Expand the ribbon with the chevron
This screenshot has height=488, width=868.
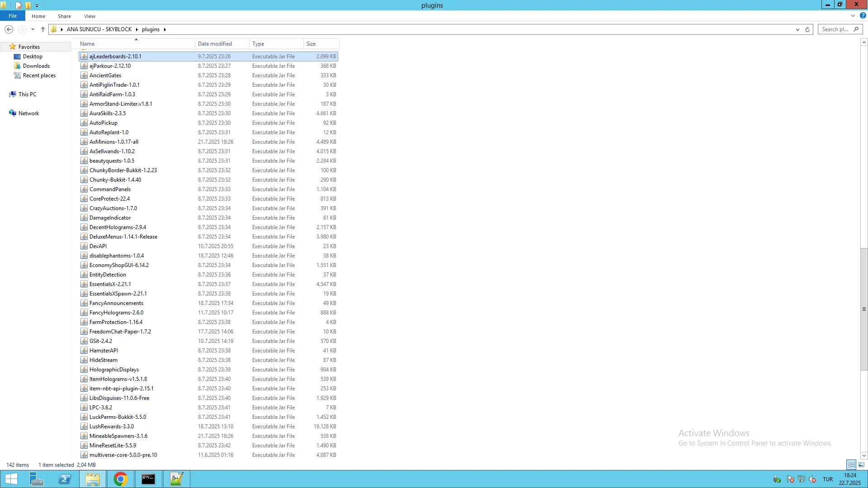tap(853, 16)
